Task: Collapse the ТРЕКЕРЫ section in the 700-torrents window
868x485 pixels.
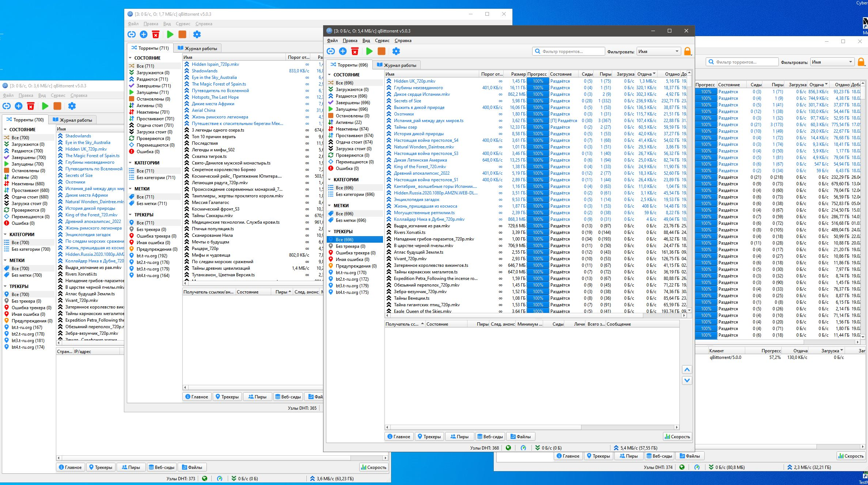Action: (x=5, y=287)
